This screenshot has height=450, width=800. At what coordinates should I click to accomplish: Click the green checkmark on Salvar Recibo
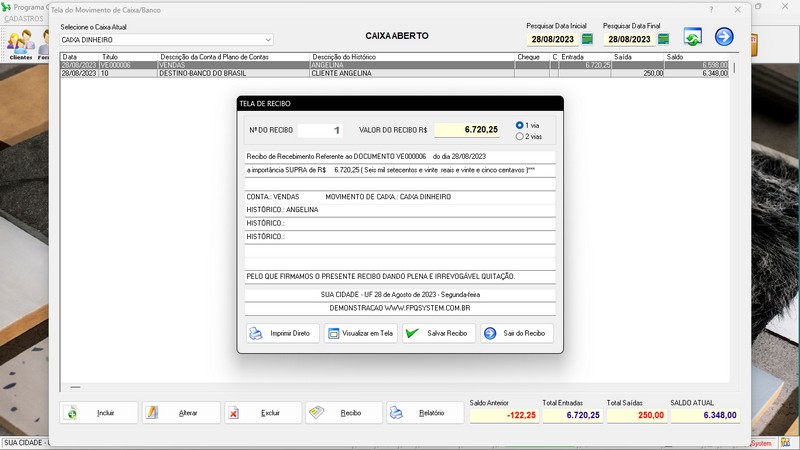pyautogui.click(x=412, y=333)
